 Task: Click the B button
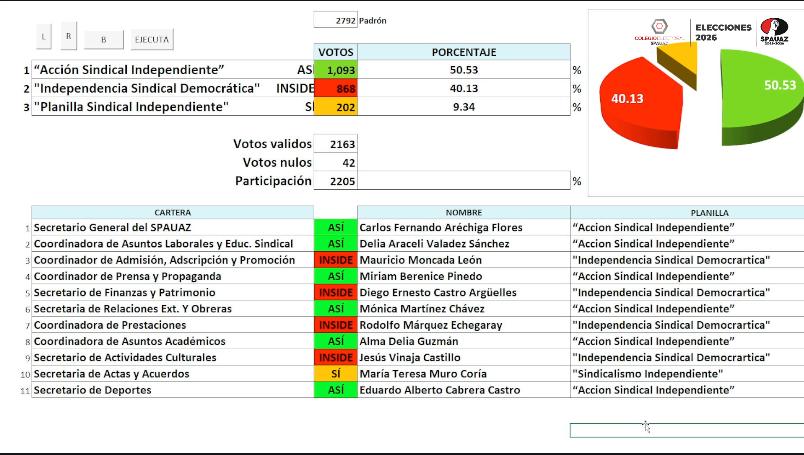click(x=104, y=39)
